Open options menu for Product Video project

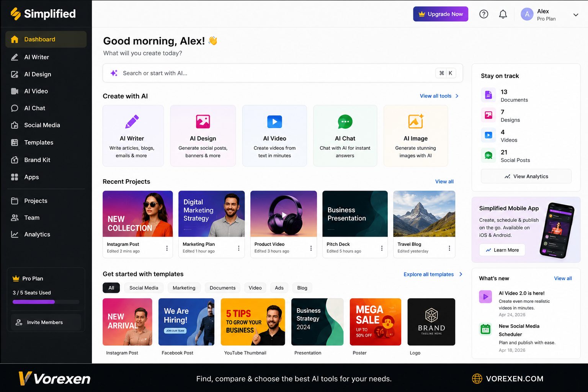(311, 248)
